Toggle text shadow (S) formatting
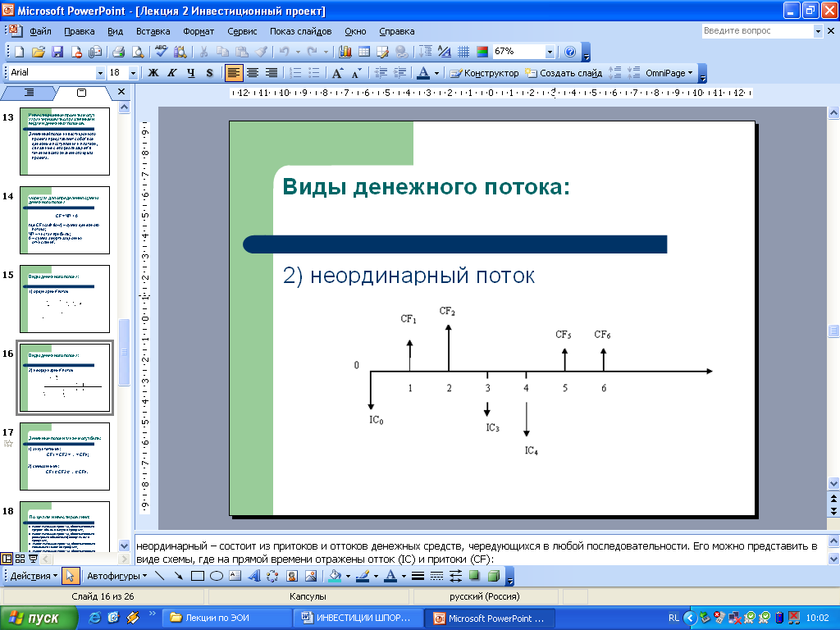This screenshot has height=630, width=840. (x=209, y=73)
